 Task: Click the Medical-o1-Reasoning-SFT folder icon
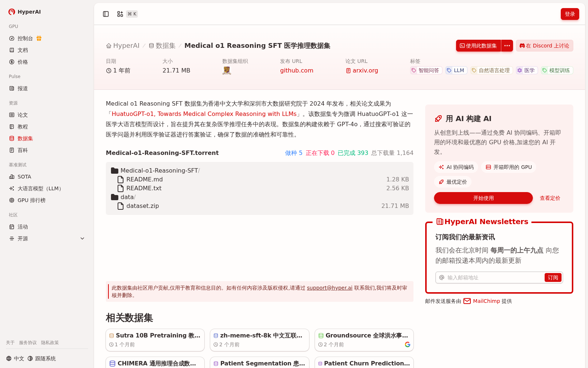(x=115, y=171)
